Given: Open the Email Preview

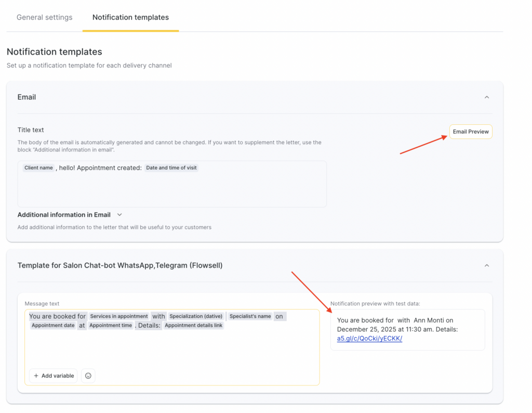Looking at the screenshot, I should [470, 132].
